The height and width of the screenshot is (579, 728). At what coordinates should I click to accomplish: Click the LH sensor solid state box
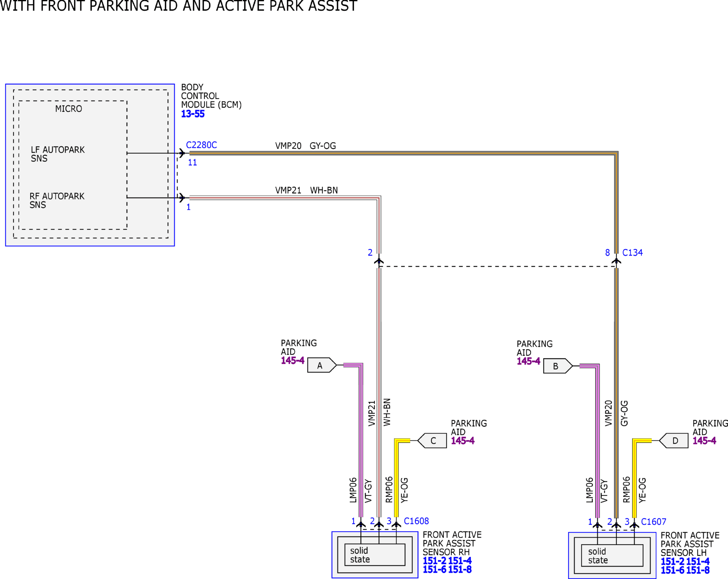tap(612, 555)
